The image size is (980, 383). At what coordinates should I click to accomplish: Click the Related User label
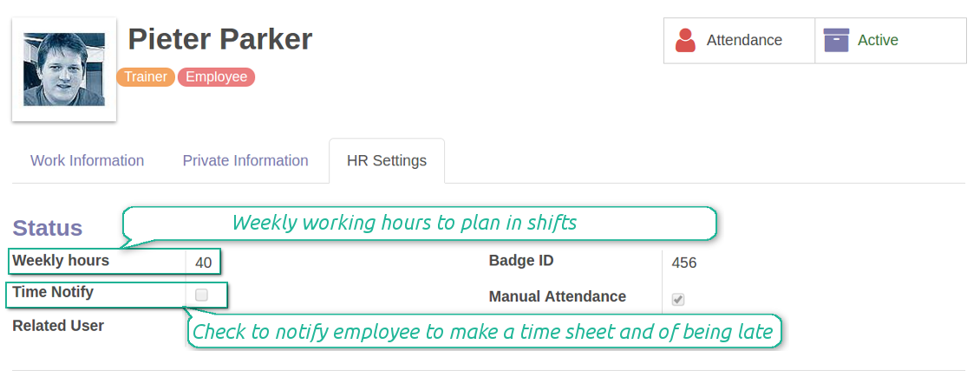pyautogui.click(x=58, y=326)
